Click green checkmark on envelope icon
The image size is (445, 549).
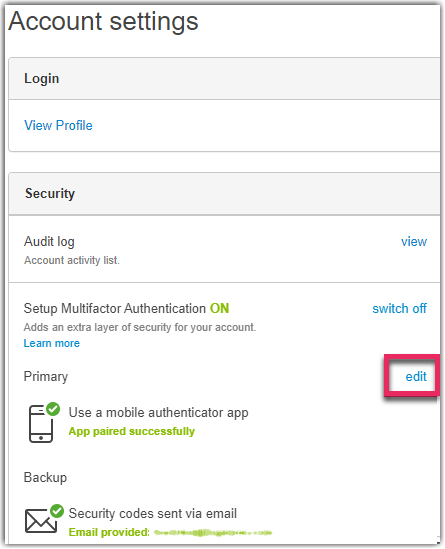point(57,511)
